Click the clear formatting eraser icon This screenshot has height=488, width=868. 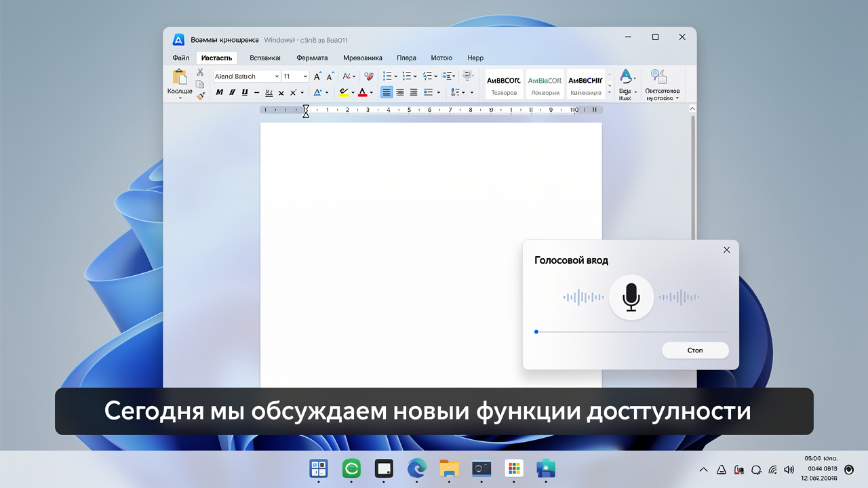click(368, 77)
